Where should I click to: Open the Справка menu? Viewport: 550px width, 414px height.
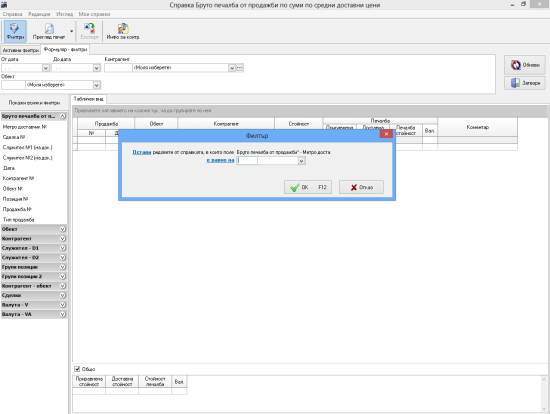[x=13, y=14]
